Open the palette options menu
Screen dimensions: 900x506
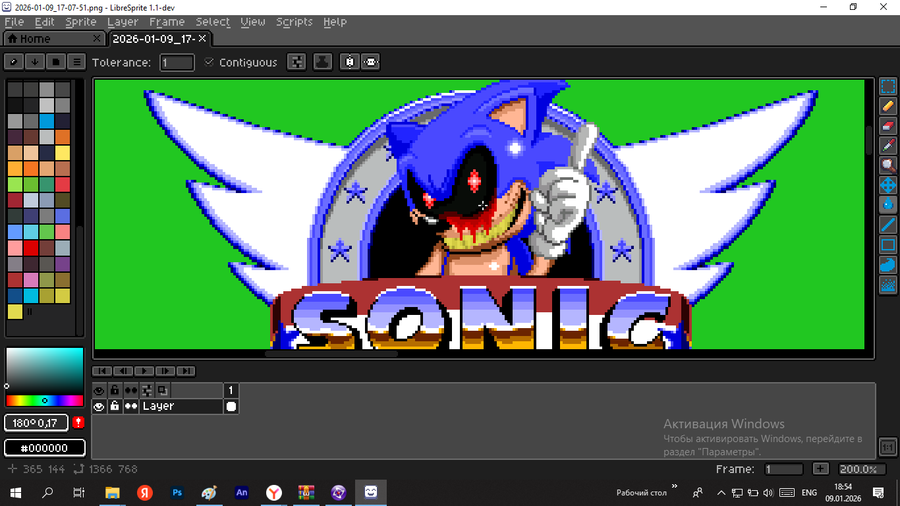76,61
